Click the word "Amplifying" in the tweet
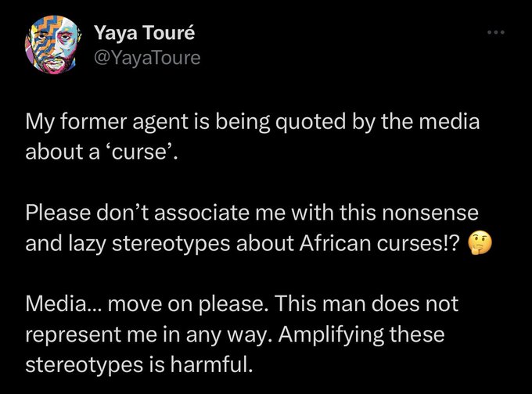 [x=331, y=335]
